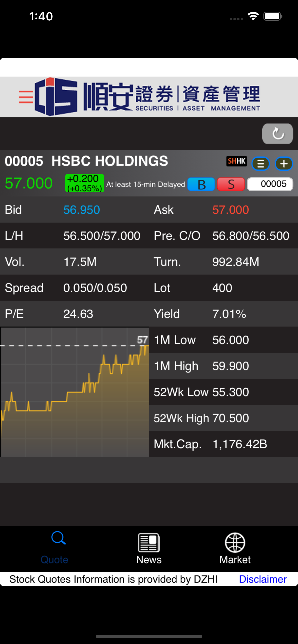This screenshot has width=298, height=644.
Task: Open the list icon beside SHHK
Action: 260,164
